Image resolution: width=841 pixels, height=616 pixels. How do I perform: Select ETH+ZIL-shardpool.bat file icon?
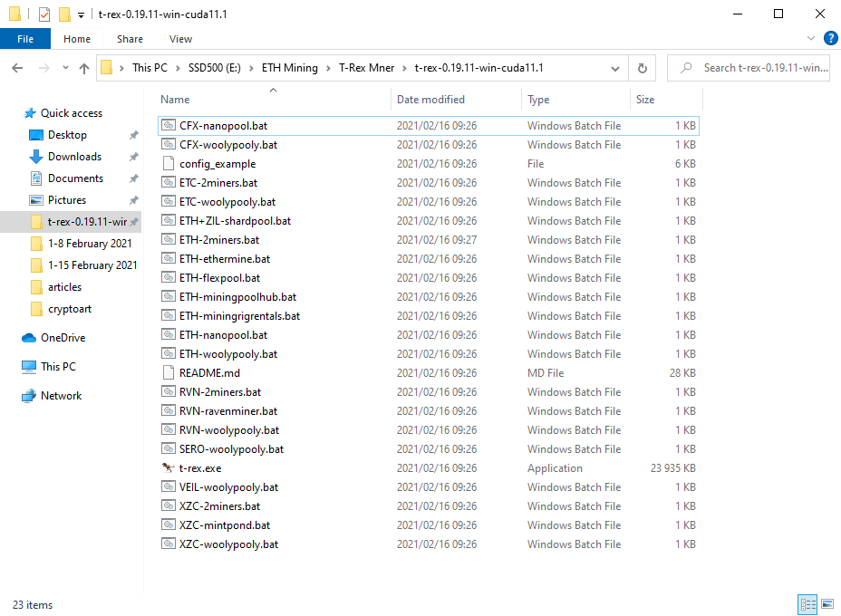169,220
